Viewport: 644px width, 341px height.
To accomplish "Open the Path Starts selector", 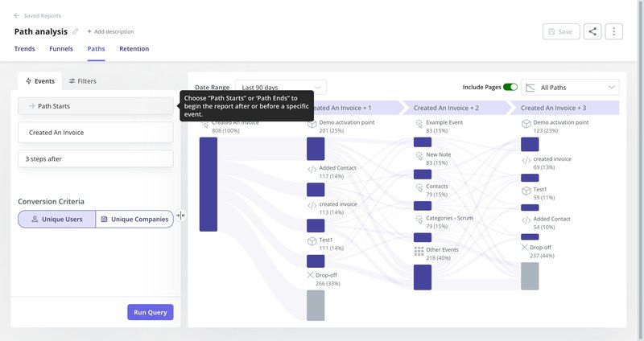I will (x=95, y=105).
